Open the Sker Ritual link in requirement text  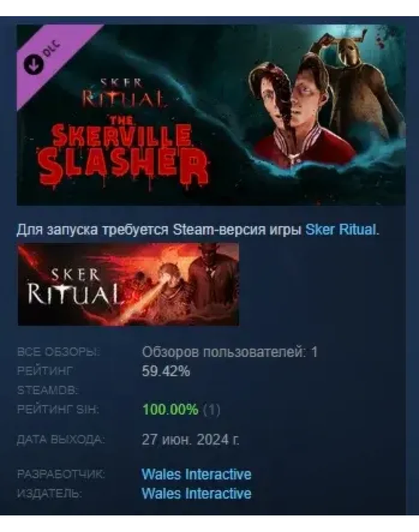[340, 230]
